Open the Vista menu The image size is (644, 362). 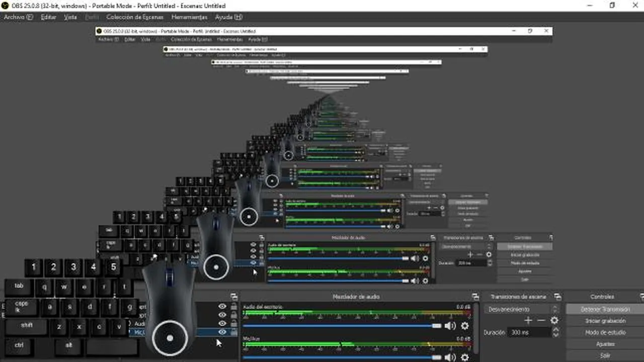pos(70,17)
